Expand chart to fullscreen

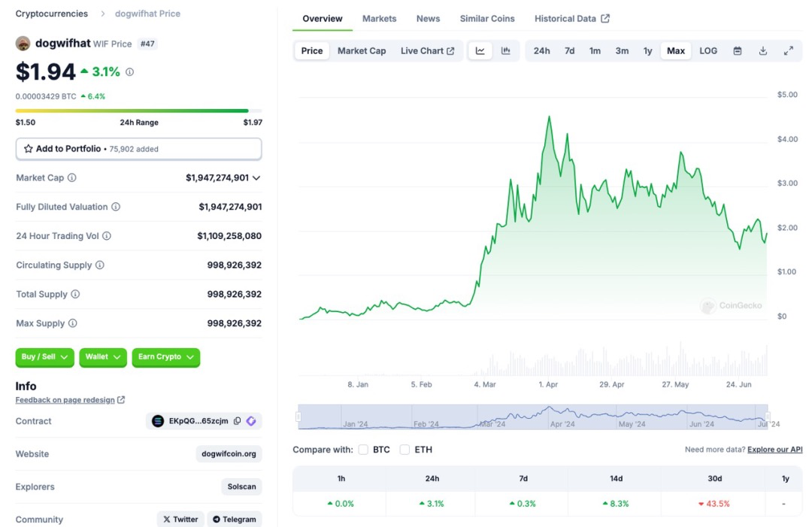click(789, 51)
